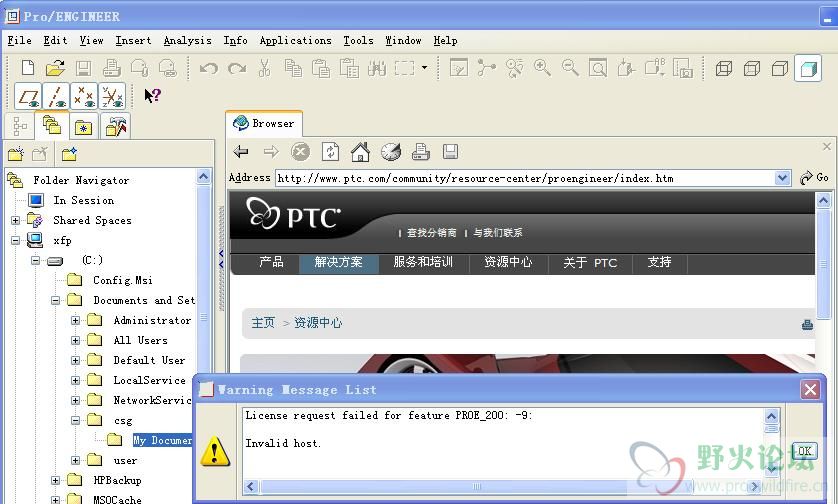The image size is (838, 504).
Task: Select Config.Msi folder in tree
Action: [x=122, y=280]
